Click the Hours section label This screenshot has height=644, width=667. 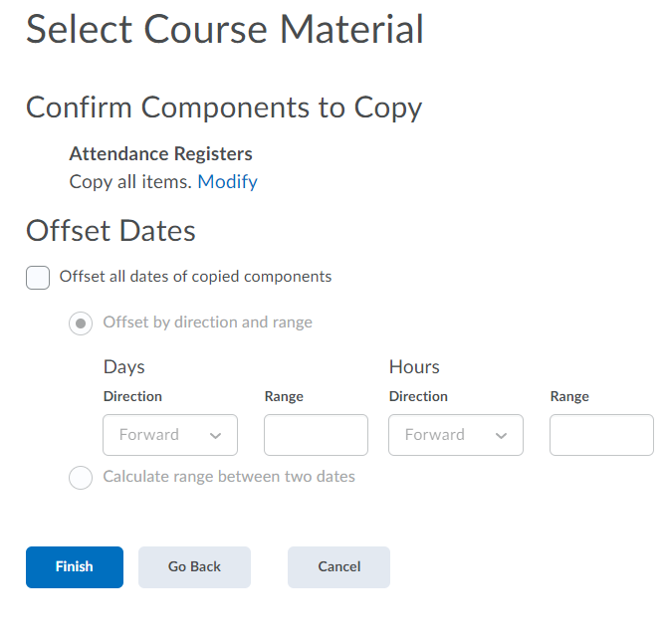click(x=414, y=367)
